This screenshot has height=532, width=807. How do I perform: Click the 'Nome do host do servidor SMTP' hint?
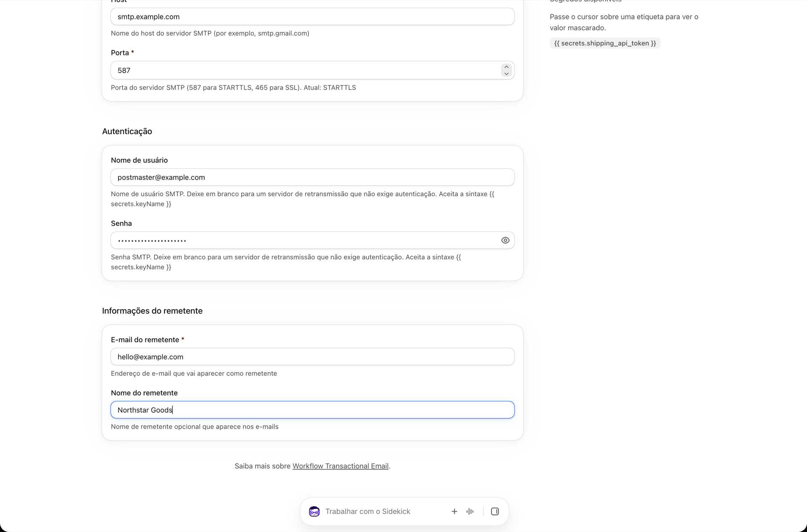210,33
